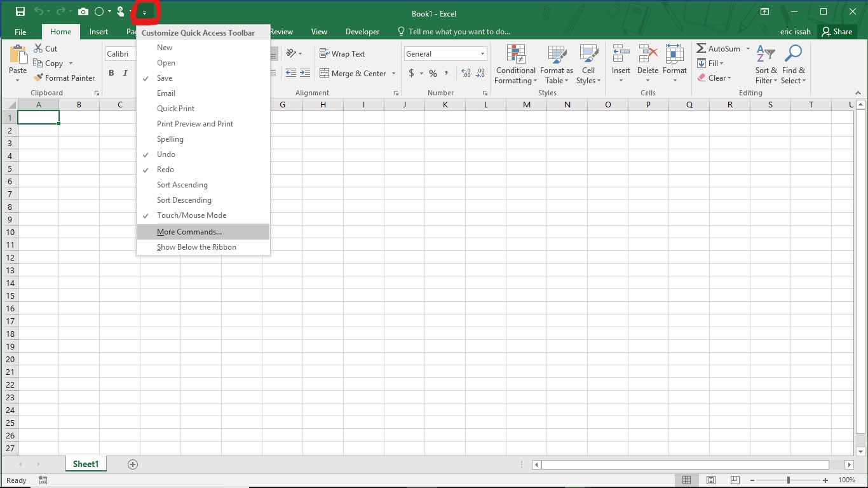Open the Clipboard group dialog launcher

tap(97, 93)
